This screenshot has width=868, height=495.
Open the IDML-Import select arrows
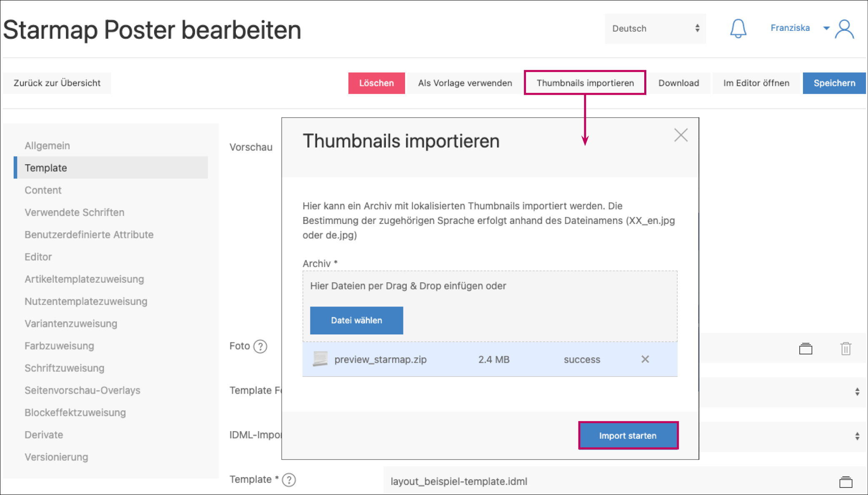[857, 436]
